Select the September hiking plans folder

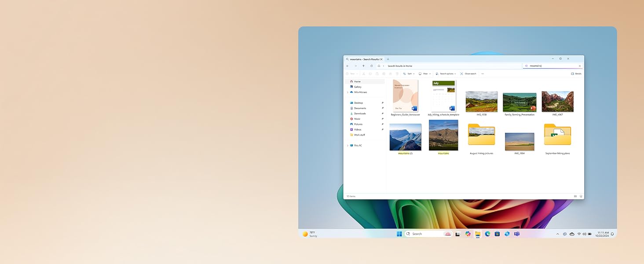click(x=558, y=139)
